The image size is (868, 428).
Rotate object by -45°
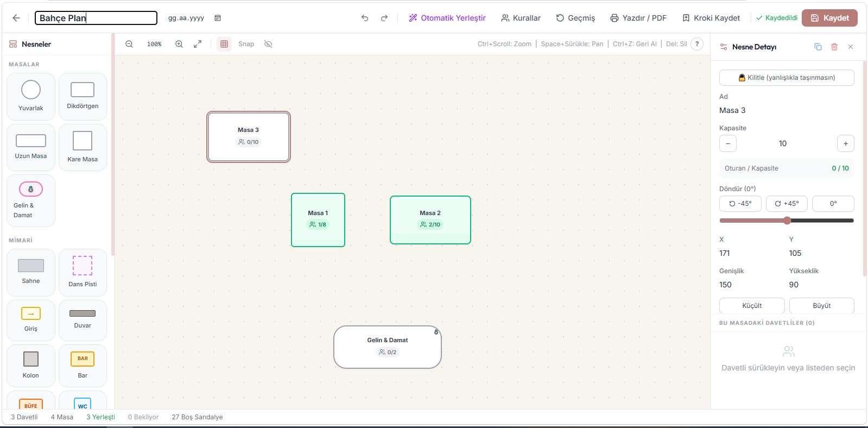pyautogui.click(x=740, y=204)
